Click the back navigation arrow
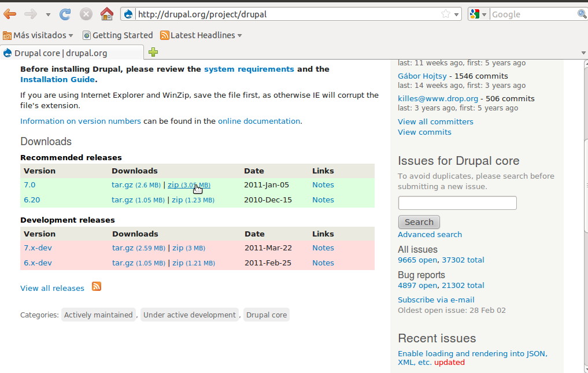 point(10,14)
